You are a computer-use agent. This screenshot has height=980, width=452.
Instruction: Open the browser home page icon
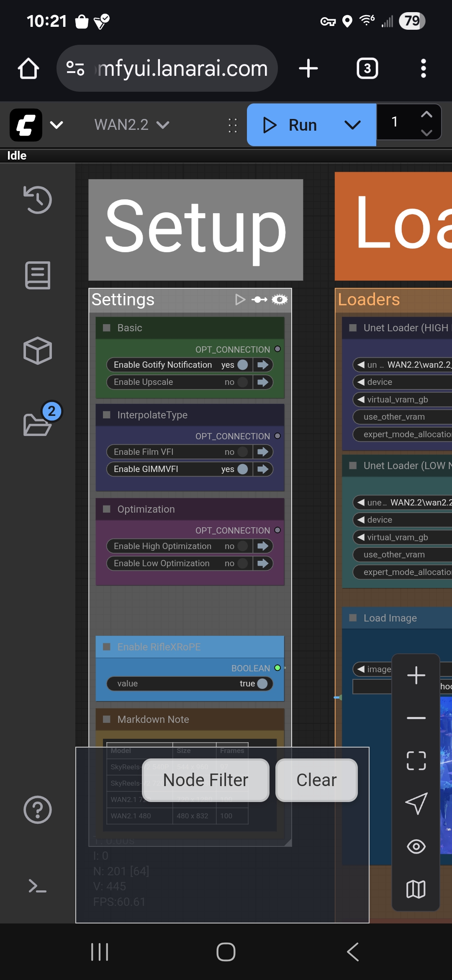pos(28,68)
